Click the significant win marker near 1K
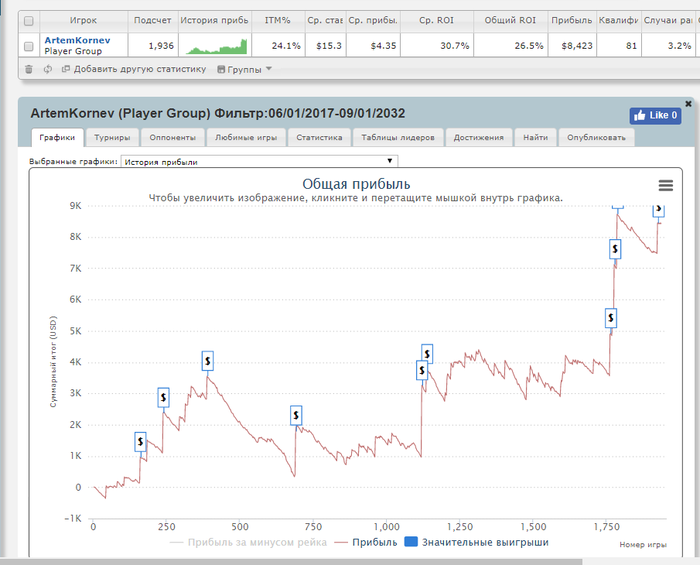700x565 pixels. [141, 442]
